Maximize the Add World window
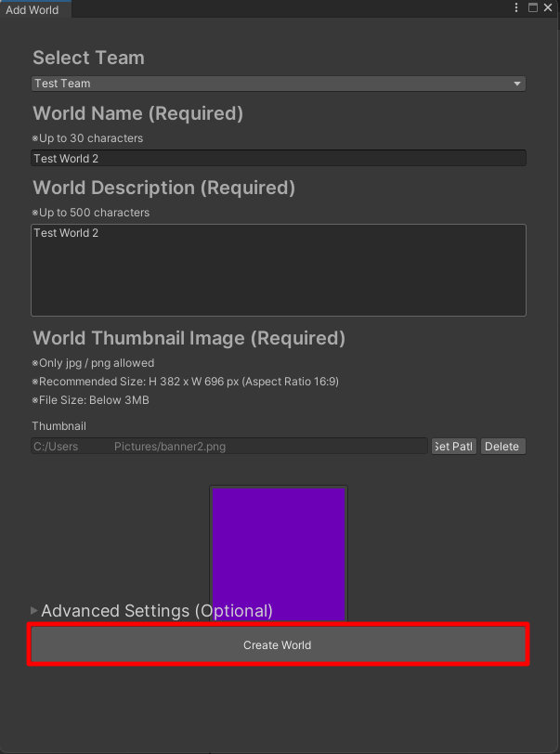This screenshot has width=560, height=754. [532, 7]
